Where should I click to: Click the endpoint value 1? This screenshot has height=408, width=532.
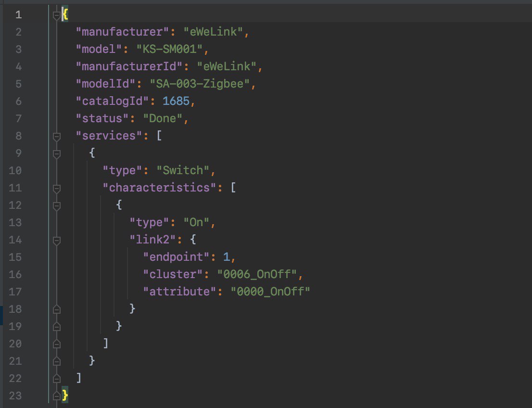[226, 256]
